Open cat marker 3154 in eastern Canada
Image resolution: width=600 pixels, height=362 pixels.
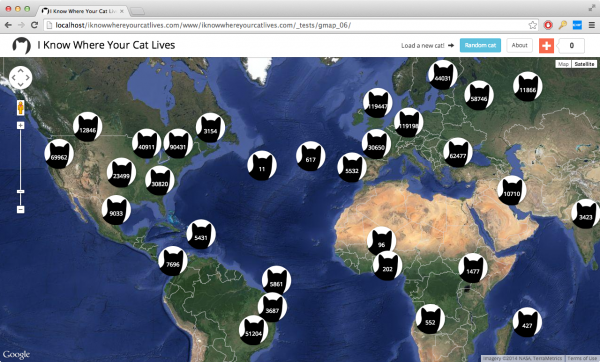click(x=210, y=127)
